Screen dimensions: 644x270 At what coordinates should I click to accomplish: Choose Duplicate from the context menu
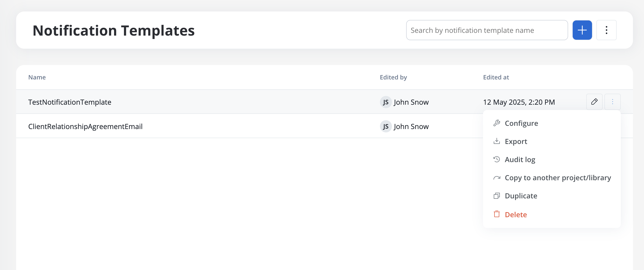(x=552, y=196)
